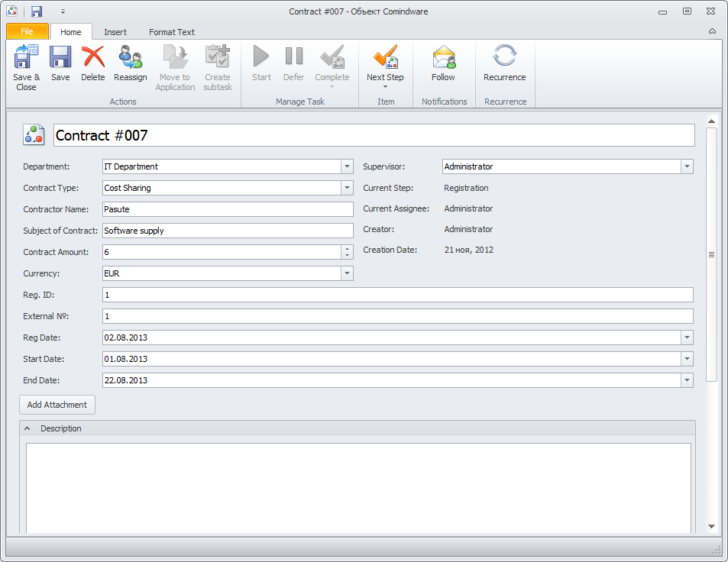The height and width of the screenshot is (562, 728).
Task: Click the quick access save icon in title bar
Action: 37,11
